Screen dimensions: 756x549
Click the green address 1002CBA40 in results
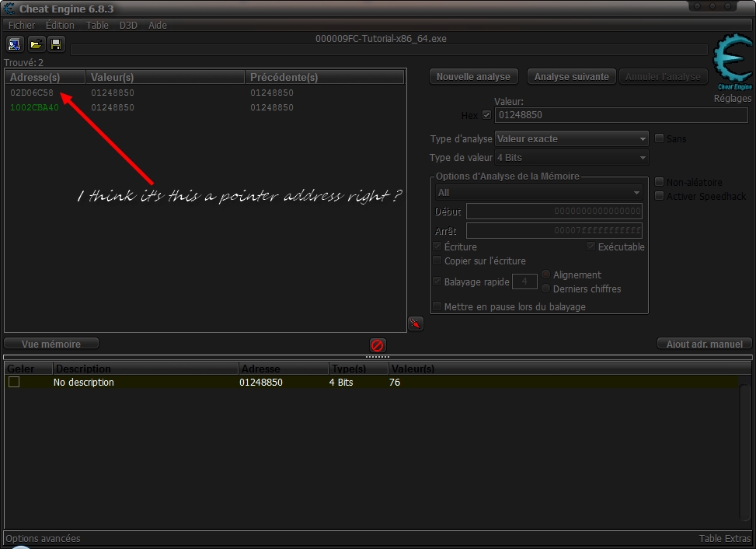[33, 107]
